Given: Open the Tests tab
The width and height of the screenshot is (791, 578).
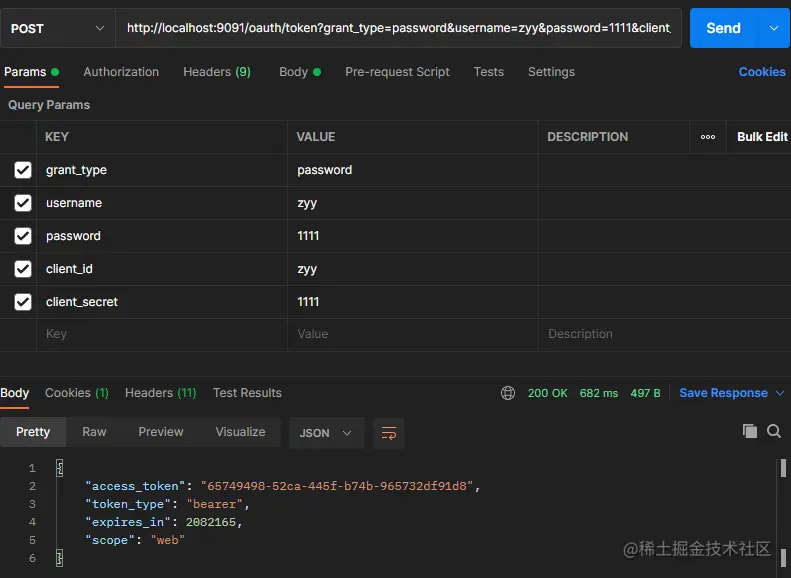Looking at the screenshot, I should [488, 72].
